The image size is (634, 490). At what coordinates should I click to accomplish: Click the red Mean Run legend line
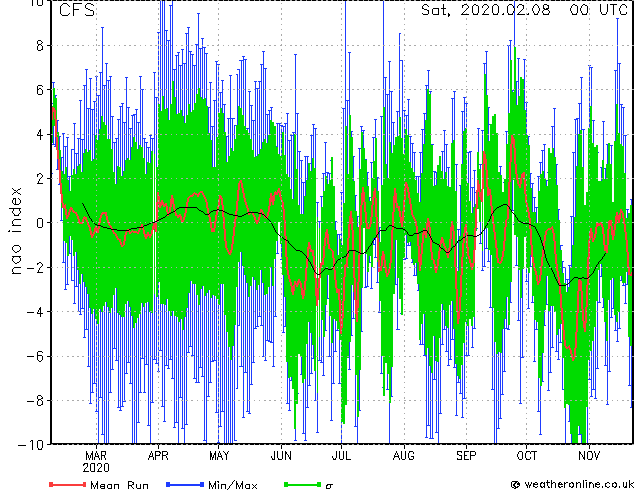point(67,484)
